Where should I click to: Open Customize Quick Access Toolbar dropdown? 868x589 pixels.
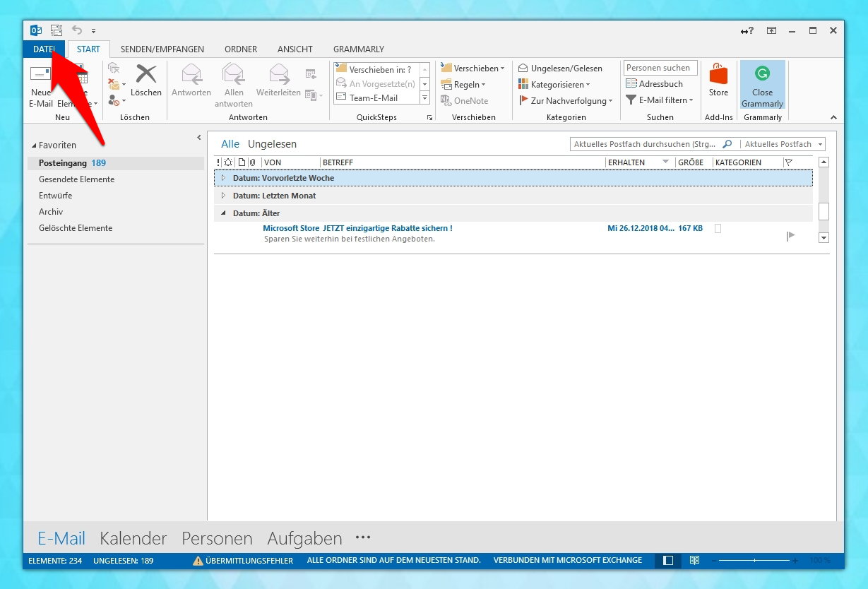point(93,31)
